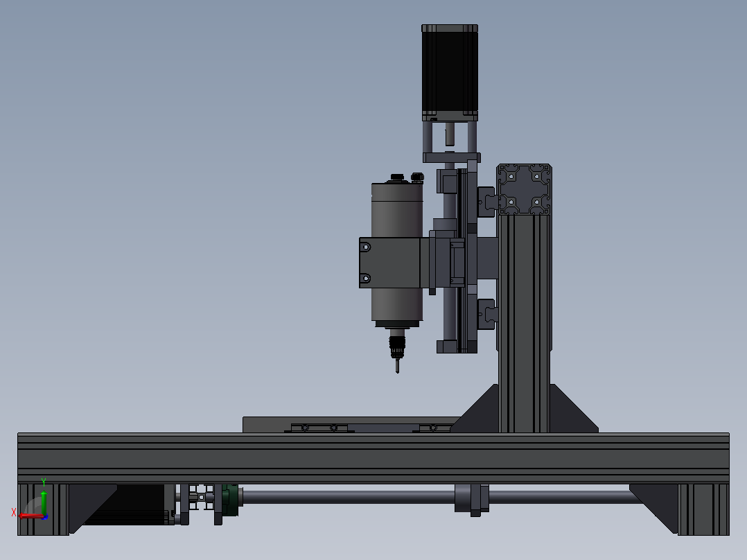Select the lead screw nut block on the rod
The width and height of the screenshot is (747, 560).
point(472,500)
